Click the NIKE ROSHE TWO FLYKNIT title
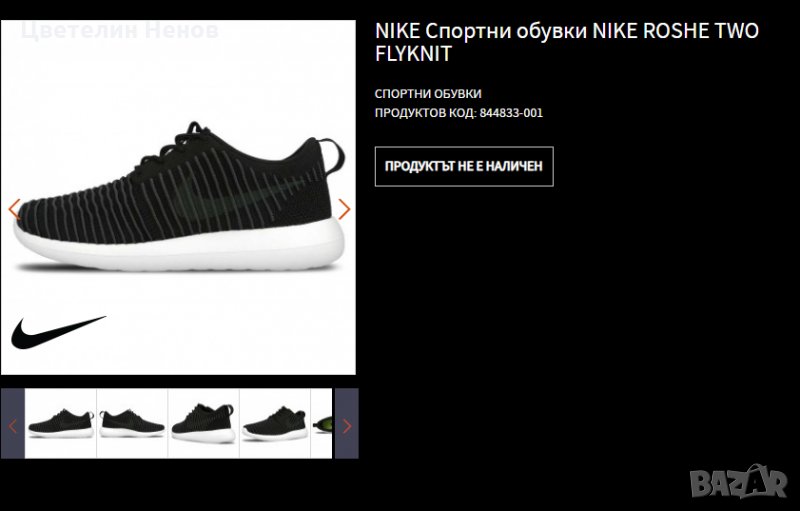The width and height of the screenshot is (800, 511). point(567,42)
